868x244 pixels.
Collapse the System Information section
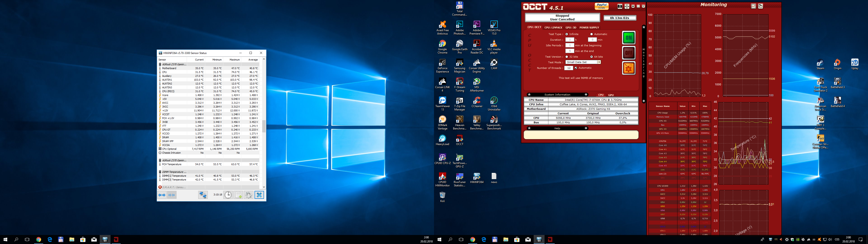click(x=586, y=95)
